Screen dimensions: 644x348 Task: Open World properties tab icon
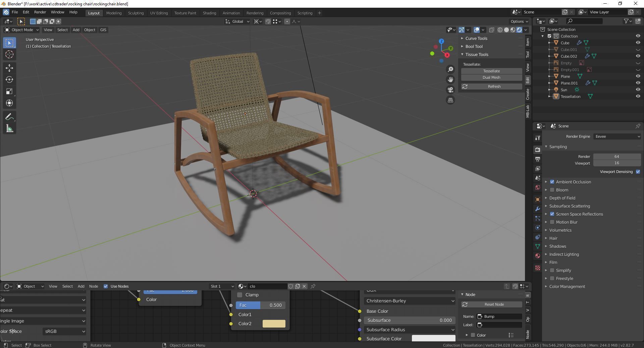[x=538, y=187]
